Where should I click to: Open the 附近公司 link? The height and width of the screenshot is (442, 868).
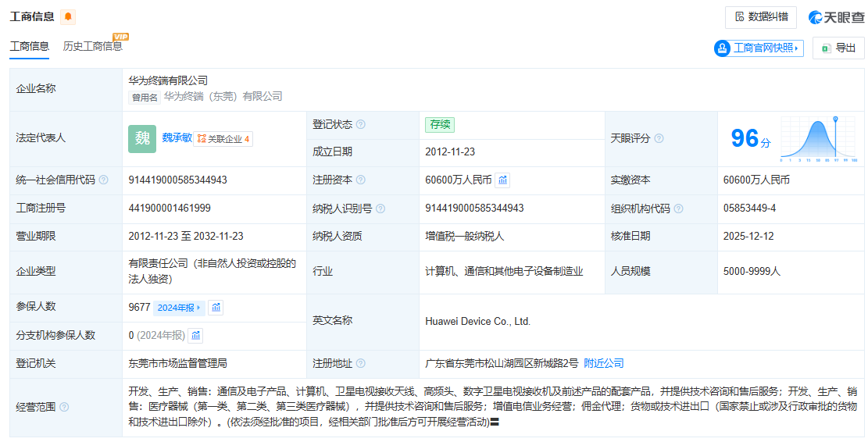click(x=604, y=364)
